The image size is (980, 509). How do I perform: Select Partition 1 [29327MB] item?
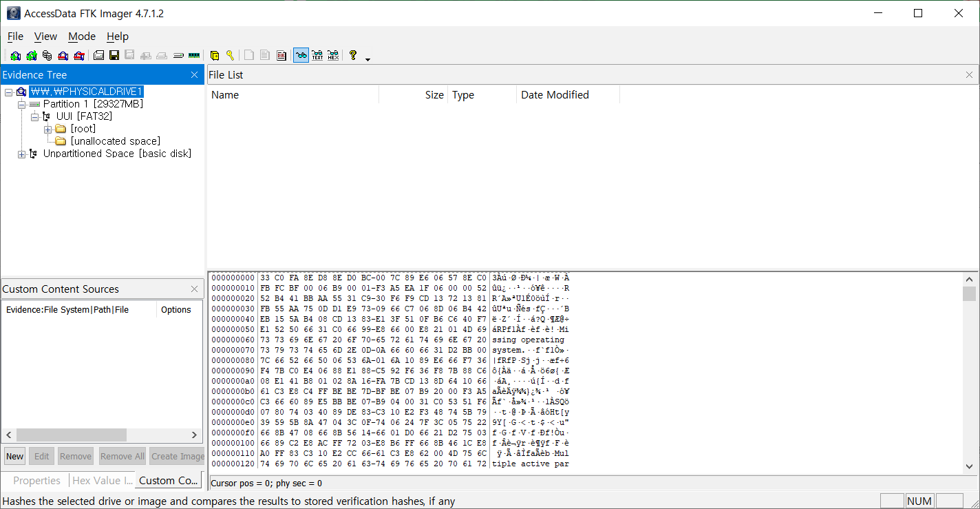click(93, 104)
